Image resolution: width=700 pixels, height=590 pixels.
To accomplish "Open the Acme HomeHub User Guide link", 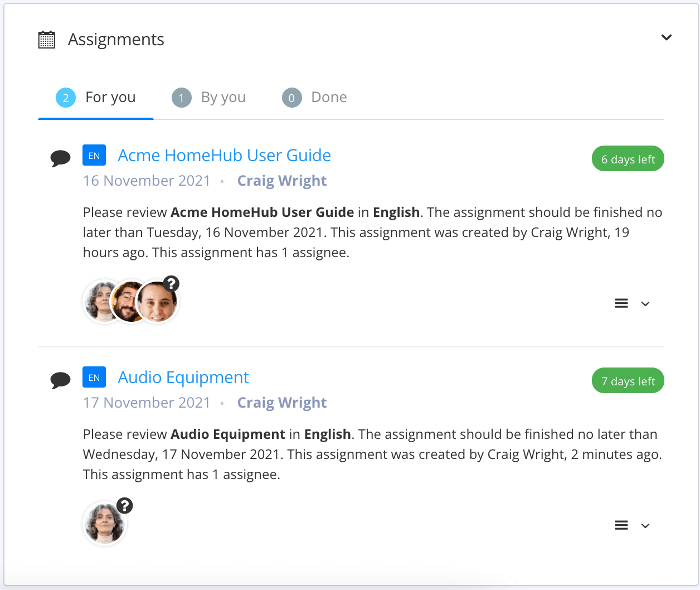I will point(223,155).
